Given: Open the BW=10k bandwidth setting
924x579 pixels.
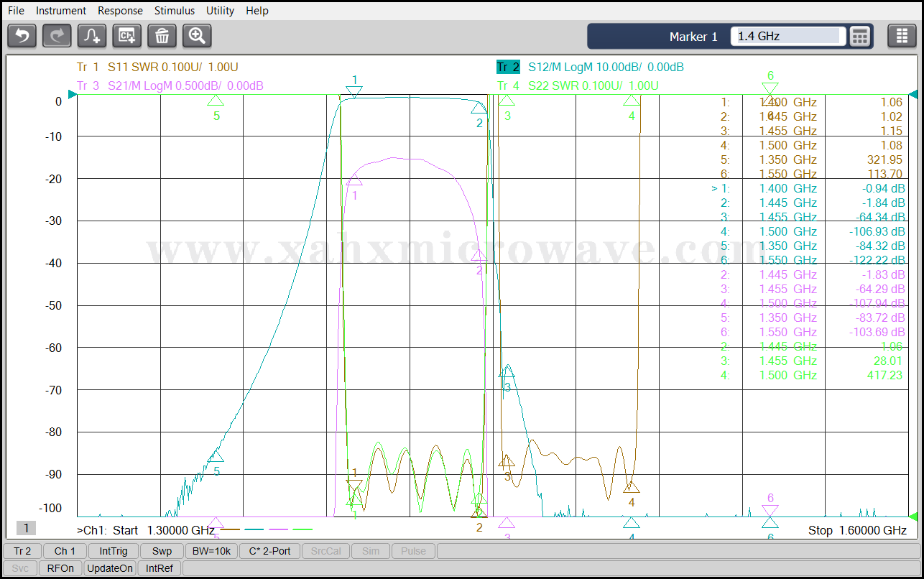Looking at the screenshot, I should click(x=211, y=551).
